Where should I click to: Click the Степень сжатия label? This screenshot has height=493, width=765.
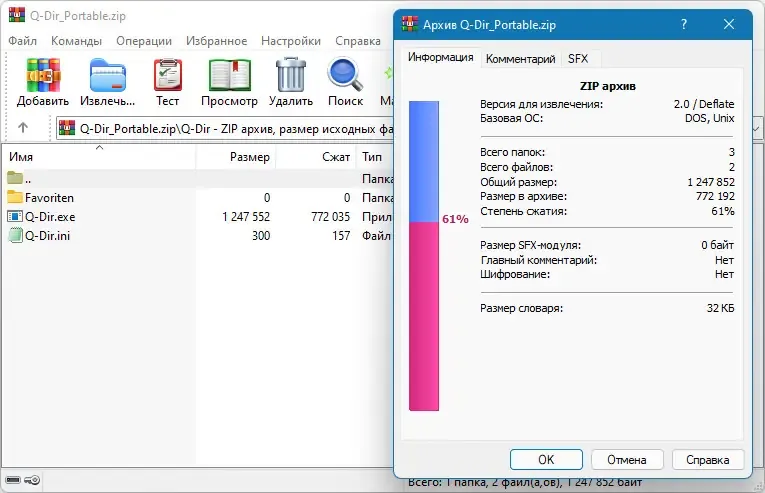tap(523, 211)
